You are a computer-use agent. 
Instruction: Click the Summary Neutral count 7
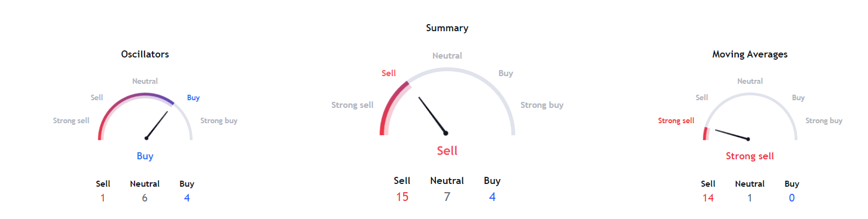pos(447,197)
